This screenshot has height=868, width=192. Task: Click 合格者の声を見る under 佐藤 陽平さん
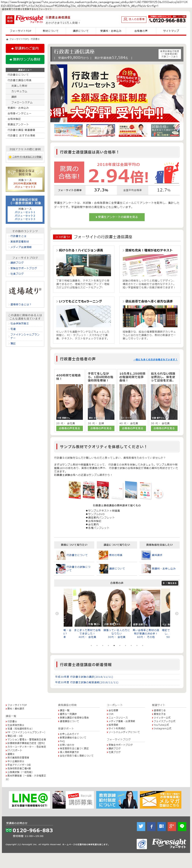click(164, 428)
